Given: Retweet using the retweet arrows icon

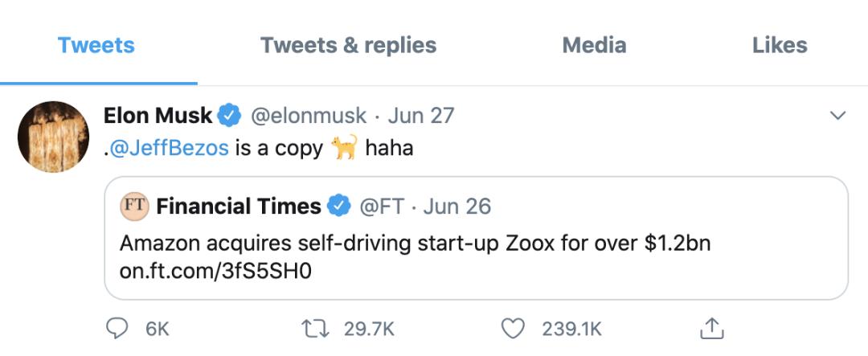Looking at the screenshot, I should pyautogui.click(x=310, y=328).
